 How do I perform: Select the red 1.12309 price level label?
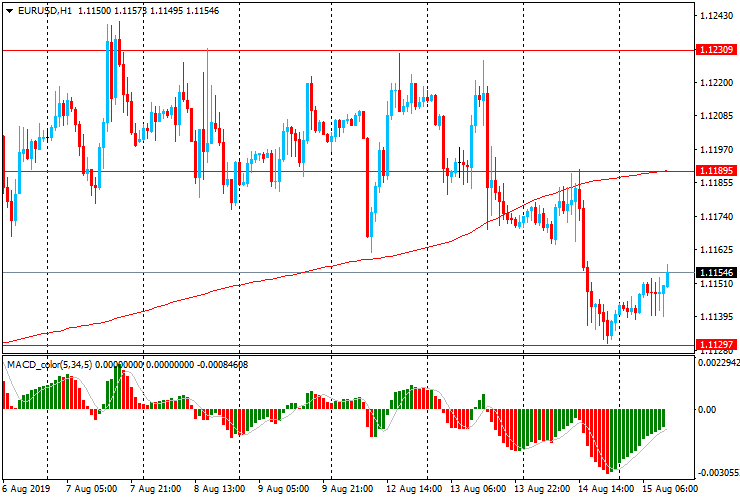716,50
